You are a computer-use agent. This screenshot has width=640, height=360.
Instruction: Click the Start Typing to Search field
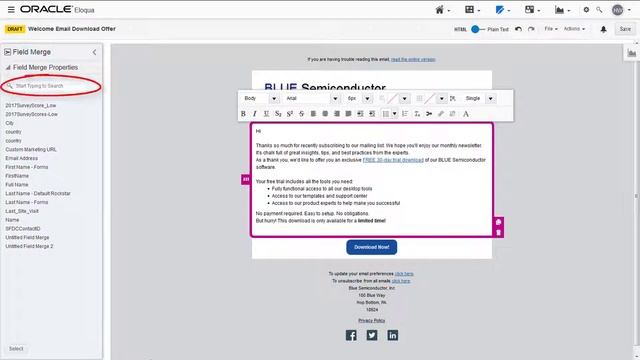coord(52,86)
